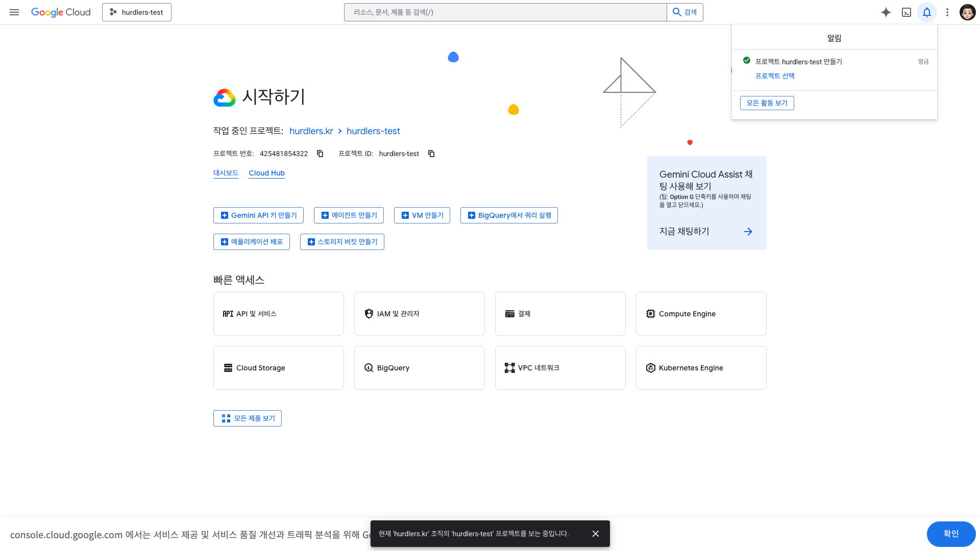This screenshot has width=980, height=551.
Task: Open the hurdlers-test project picker
Action: click(137, 12)
